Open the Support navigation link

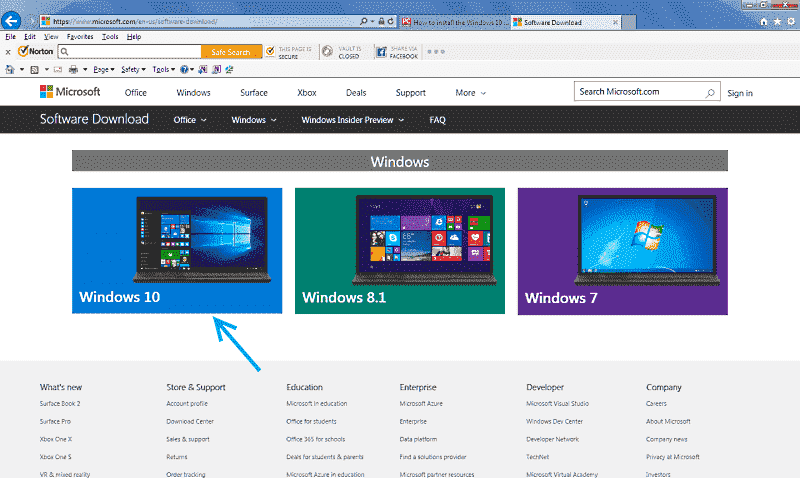coord(410,92)
